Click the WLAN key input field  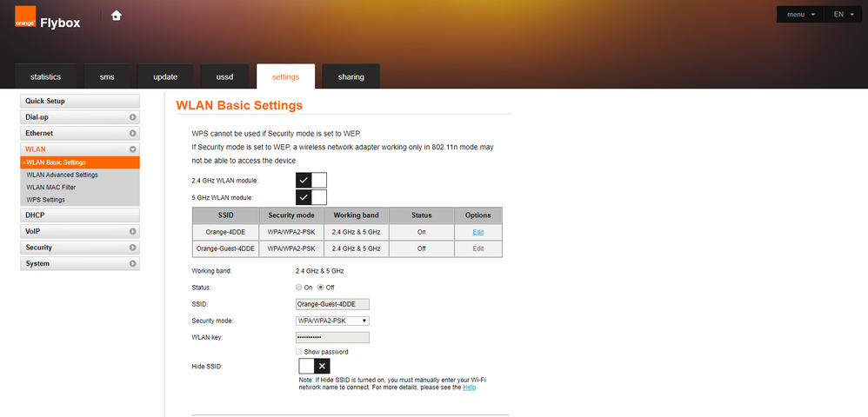tap(332, 337)
